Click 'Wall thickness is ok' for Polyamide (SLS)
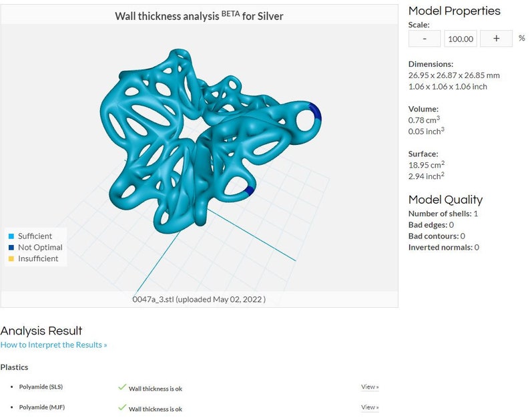This screenshot has height=420, width=530. (155, 389)
